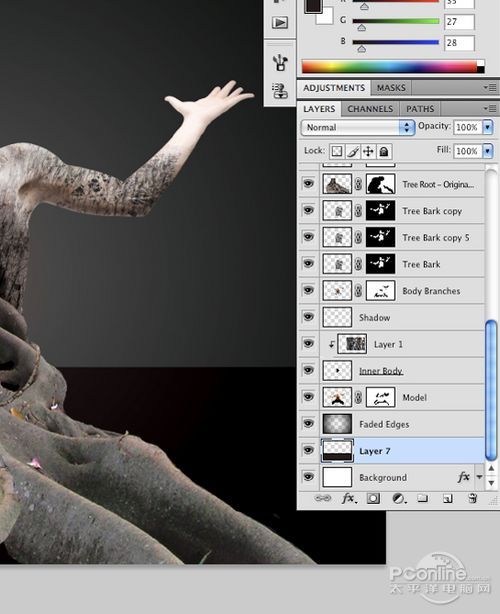This screenshot has height=614, width=500.
Task: Add a layer mask using the mask icon
Action: point(373,498)
